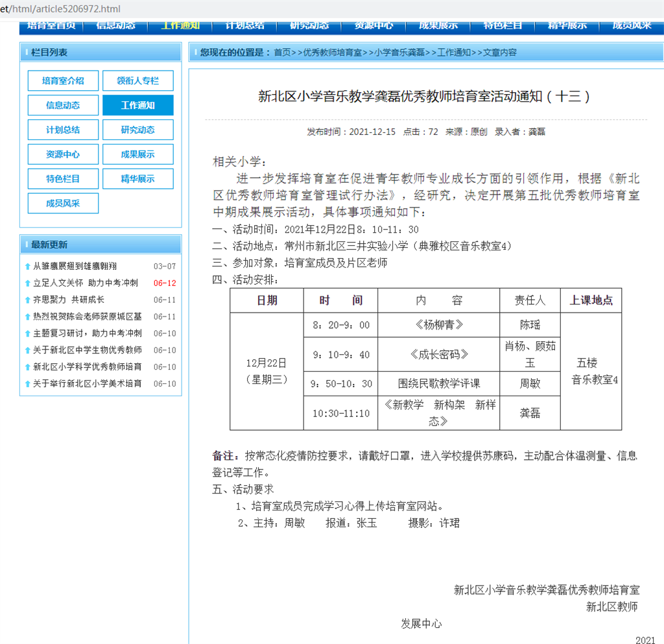Click the 成员风采 sidebar button
The width and height of the screenshot is (664, 644).
[63, 203]
